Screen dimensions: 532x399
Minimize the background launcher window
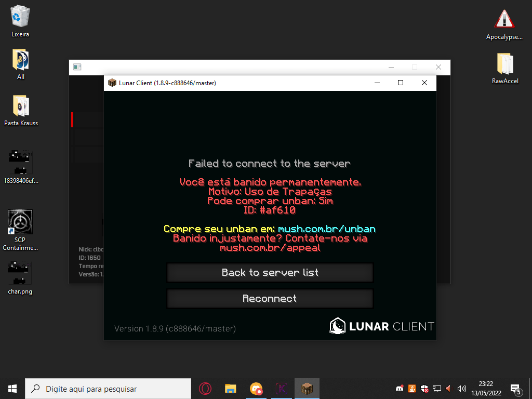tap(391, 67)
